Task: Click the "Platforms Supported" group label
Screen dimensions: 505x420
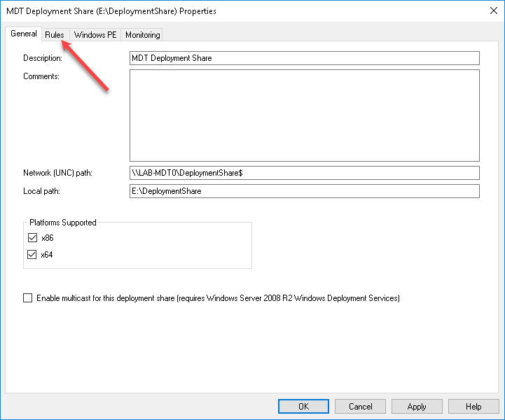Action: click(63, 223)
